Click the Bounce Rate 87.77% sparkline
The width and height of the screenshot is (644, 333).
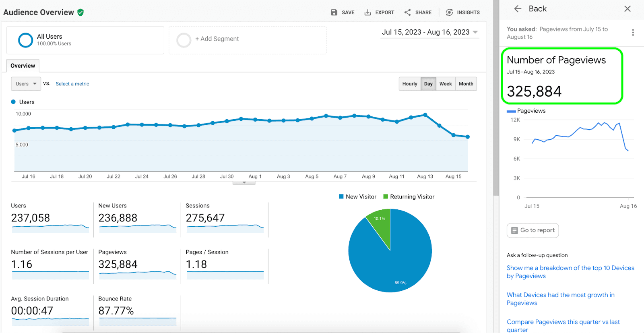tap(138, 321)
